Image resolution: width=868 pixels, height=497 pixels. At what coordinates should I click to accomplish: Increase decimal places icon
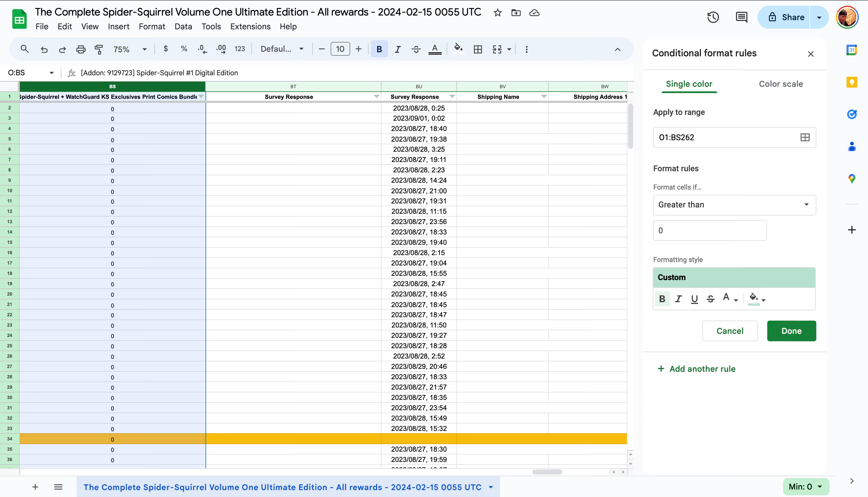(221, 49)
